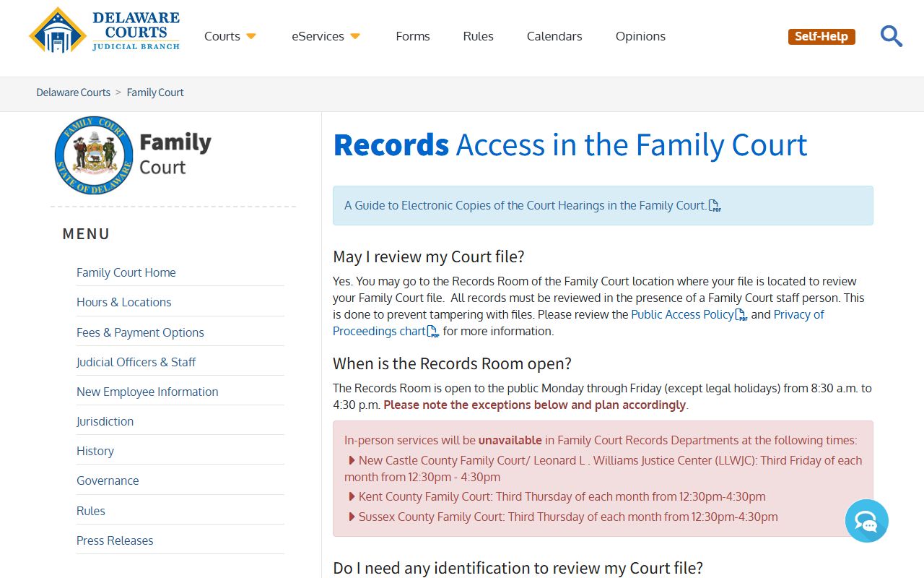Open New Employee Information sidebar link
Screen dimensions: 924x578
point(147,392)
